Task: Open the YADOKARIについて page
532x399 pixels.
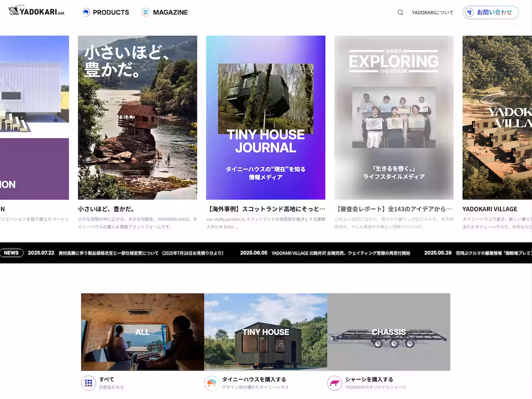Action: coord(432,13)
